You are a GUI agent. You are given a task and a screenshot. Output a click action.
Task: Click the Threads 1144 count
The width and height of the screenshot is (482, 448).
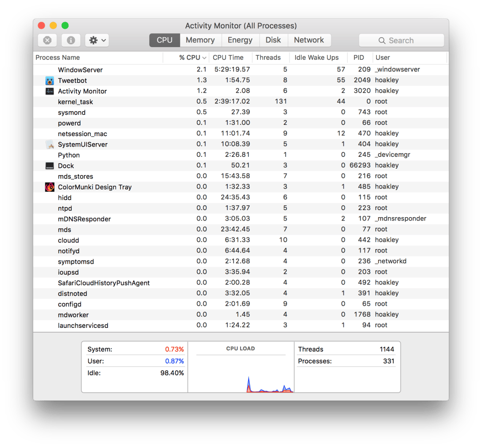pos(387,349)
